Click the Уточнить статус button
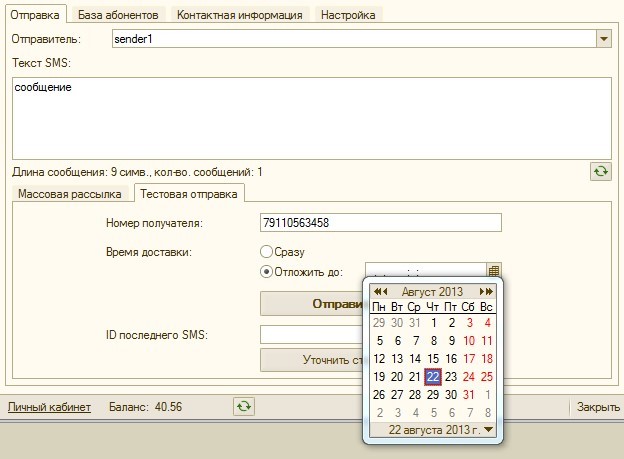Image resolution: width=624 pixels, height=459 pixels. (x=312, y=360)
